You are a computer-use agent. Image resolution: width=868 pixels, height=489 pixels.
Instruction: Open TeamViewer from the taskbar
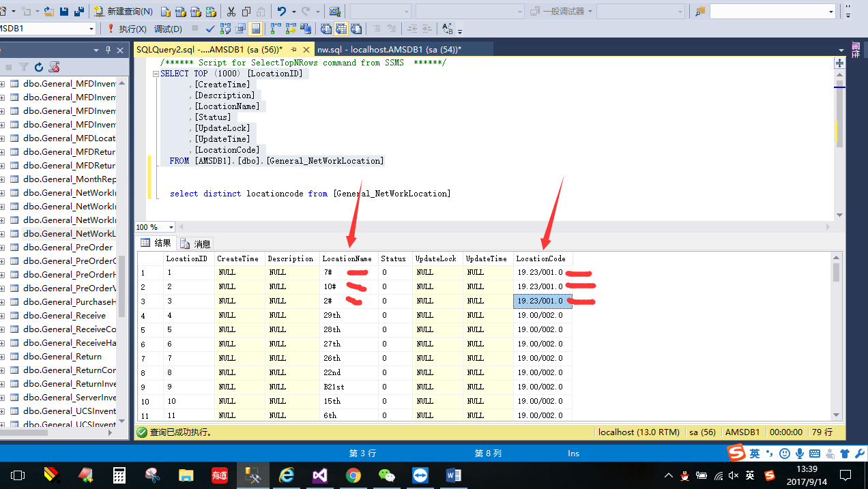(x=420, y=475)
